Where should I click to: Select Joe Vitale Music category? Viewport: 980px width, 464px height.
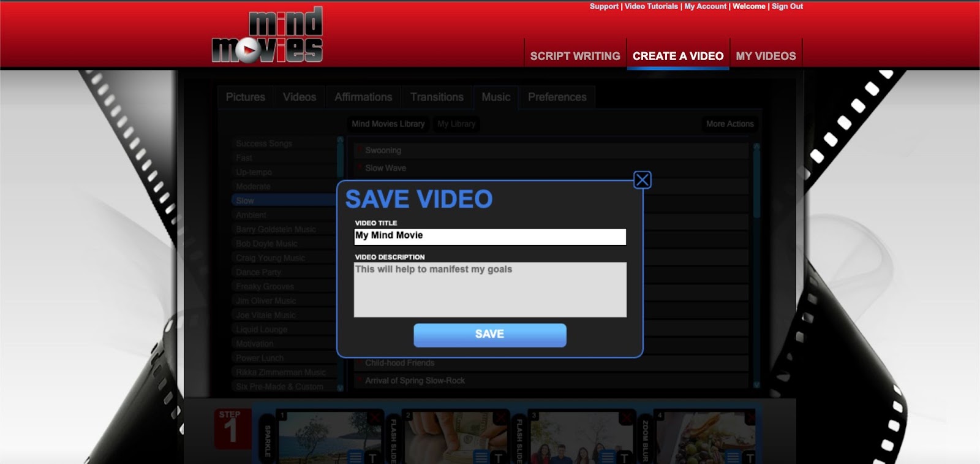click(x=284, y=315)
